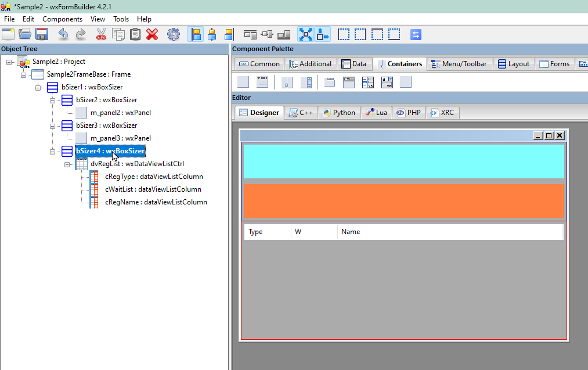Switch to the Python code tab
This screenshot has width=588, height=370.
tap(340, 113)
